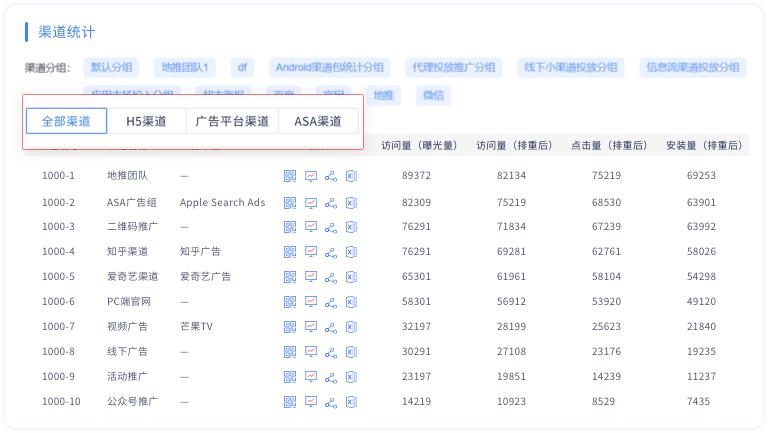The image size is (768, 433).
Task: Share link for channel 1000-6
Action: 331,302
